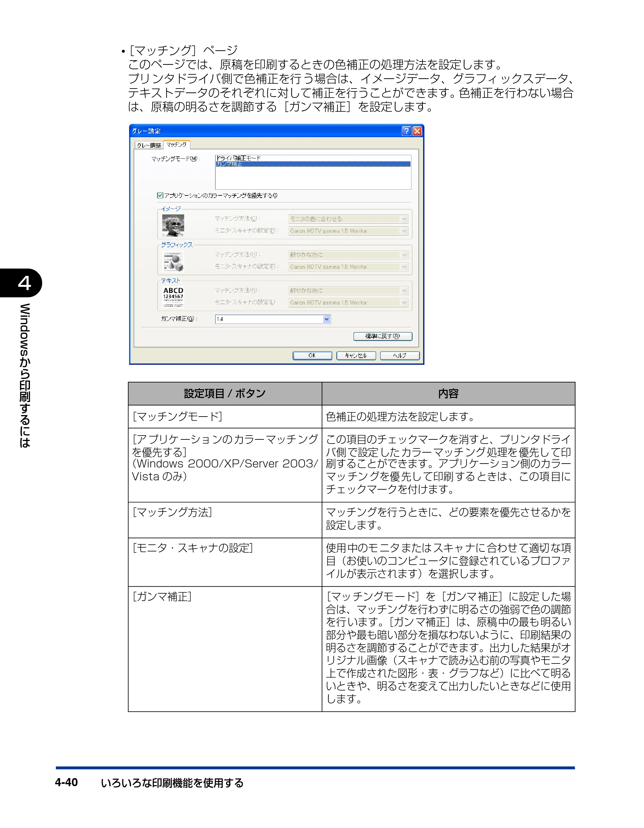Click the ヘルプ button
The height and width of the screenshot is (828, 644).
pos(400,356)
